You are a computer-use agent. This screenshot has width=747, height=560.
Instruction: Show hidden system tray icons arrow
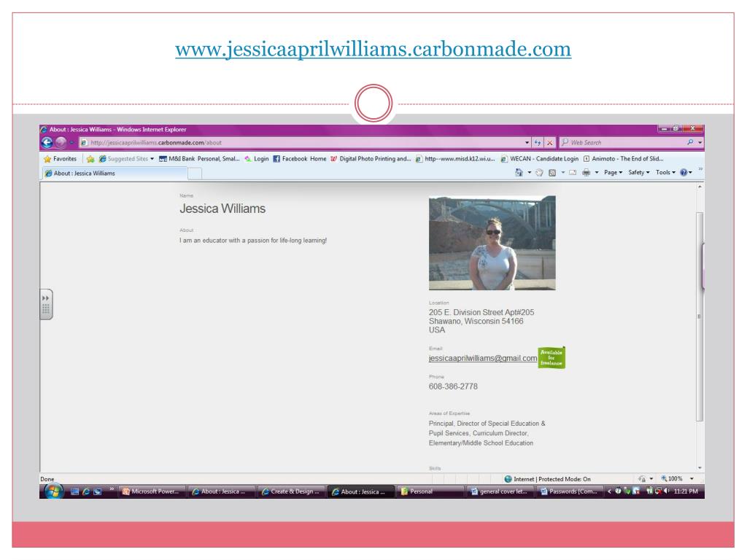609,491
